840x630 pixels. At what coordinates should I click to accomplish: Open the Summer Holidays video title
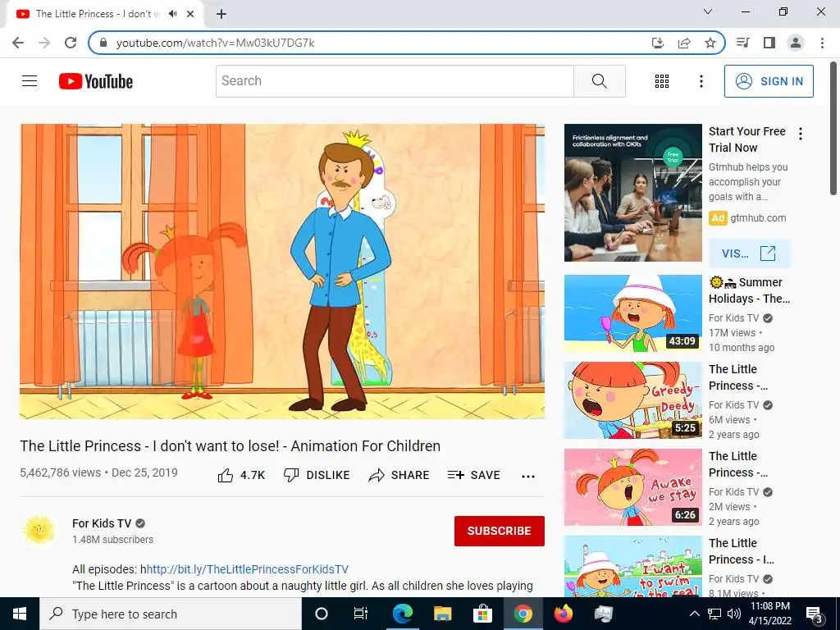[750, 290]
